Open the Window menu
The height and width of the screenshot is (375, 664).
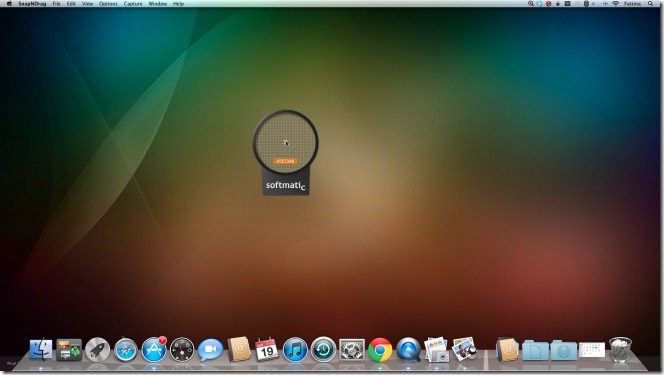tap(158, 3)
